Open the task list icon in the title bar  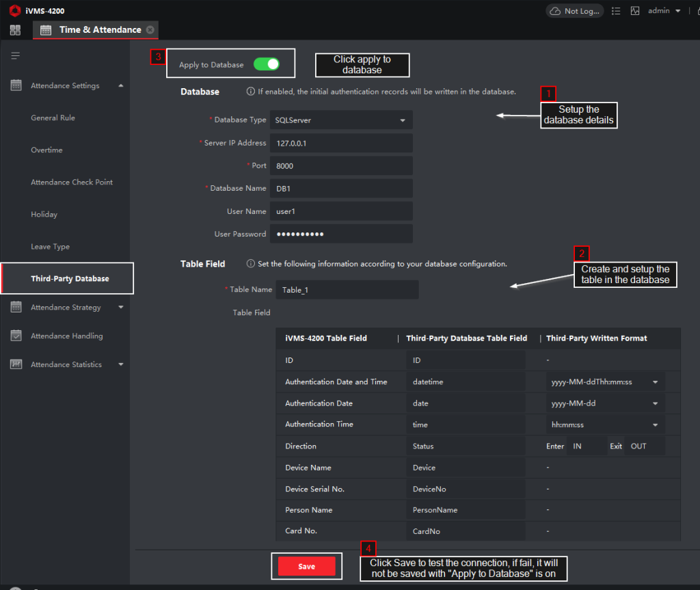click(x=616, y=11)
